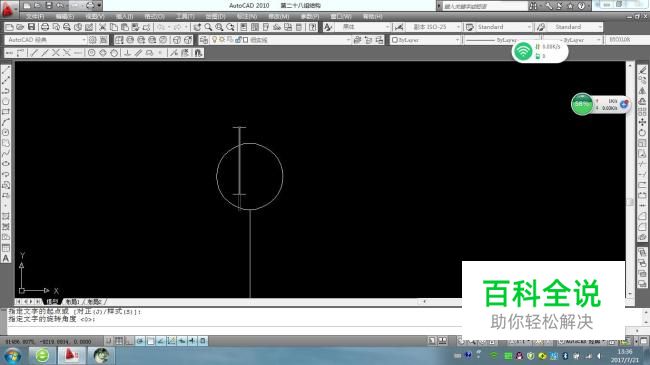Open the Linetype ByLayer dropdown

tap(501, 40)
